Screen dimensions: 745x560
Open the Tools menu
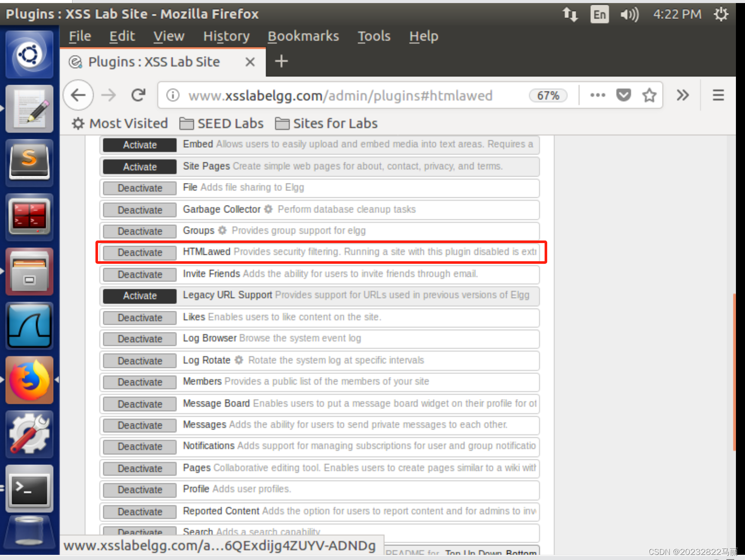coord(374,36)
